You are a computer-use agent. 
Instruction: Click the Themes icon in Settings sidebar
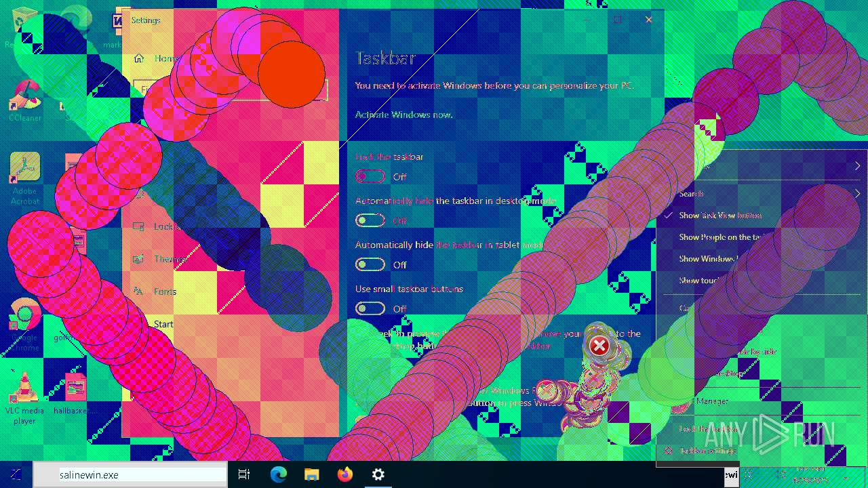tap(139, 259)
